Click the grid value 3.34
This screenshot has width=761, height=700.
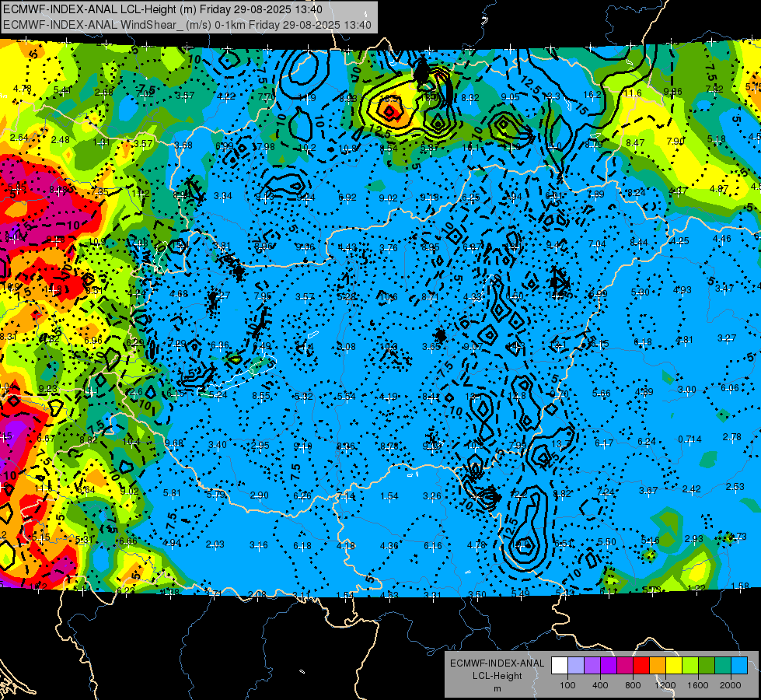pos(223,196)
